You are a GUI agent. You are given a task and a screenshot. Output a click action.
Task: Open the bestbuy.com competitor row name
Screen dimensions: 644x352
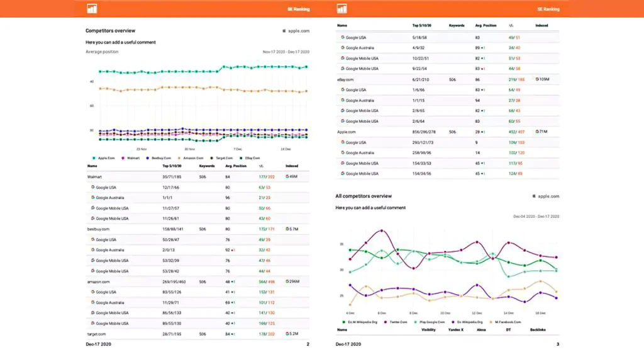pos(97,229)
